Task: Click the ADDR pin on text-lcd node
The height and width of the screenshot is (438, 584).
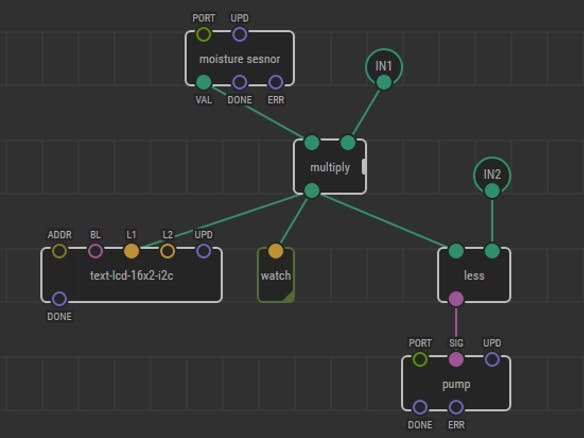Action: click(59, 251)
